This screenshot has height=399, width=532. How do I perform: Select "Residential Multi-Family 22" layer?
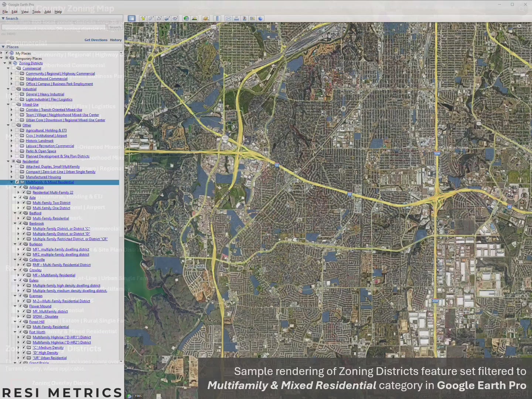point(53,192)
